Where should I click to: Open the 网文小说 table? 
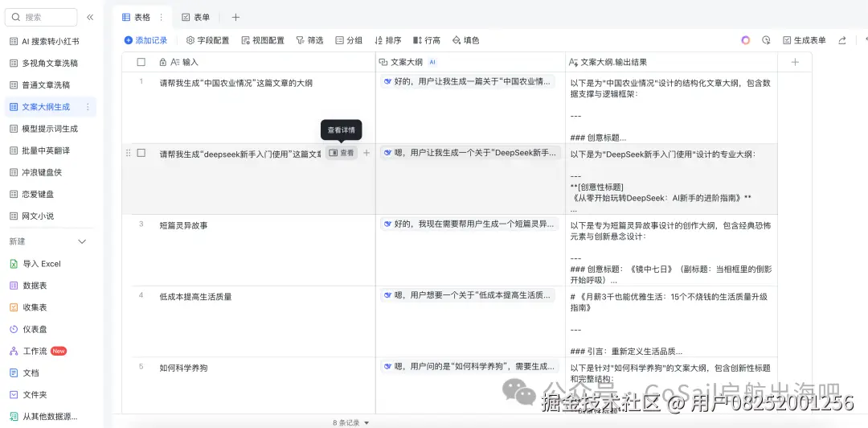[x=51, y=216]
